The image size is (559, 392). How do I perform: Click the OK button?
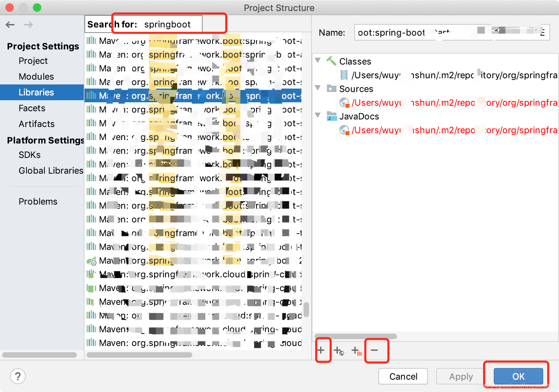[x=518, y=377]
